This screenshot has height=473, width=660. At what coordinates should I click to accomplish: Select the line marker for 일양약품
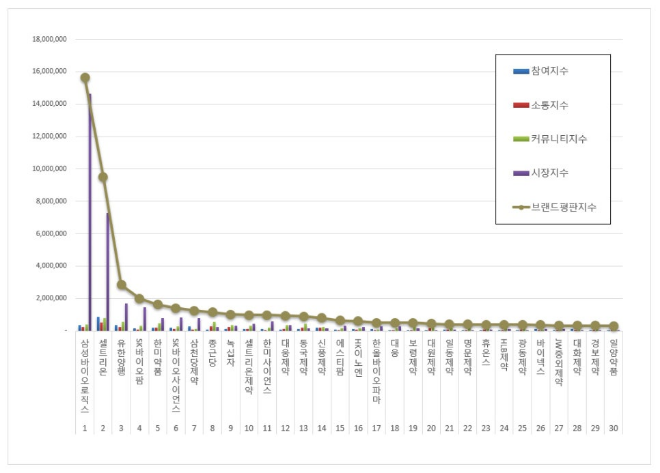613,326
